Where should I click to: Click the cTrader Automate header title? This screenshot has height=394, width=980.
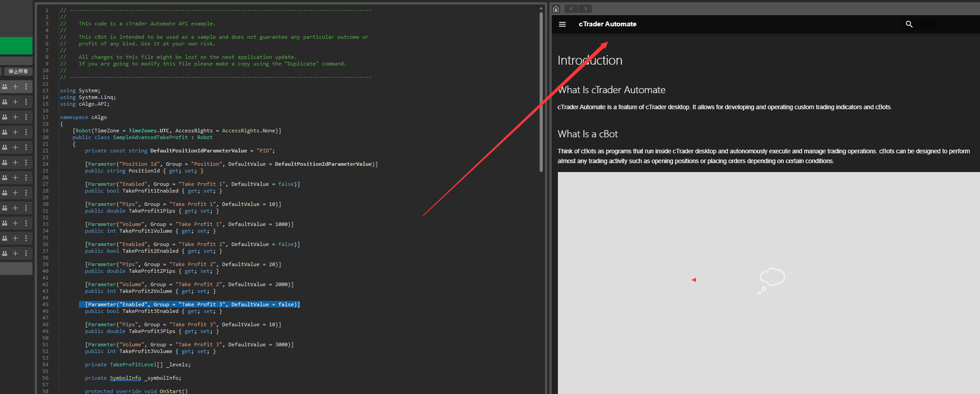tap(607, 25)
